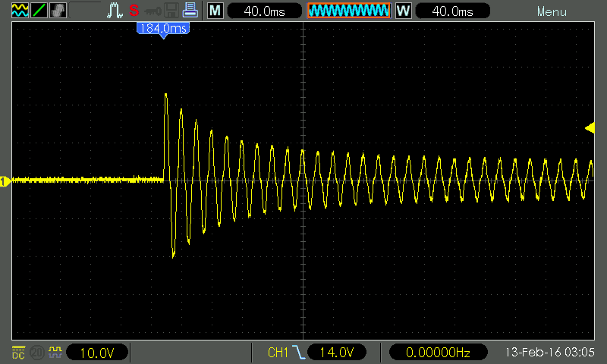Click the gray persistence waveform icon

58,11
